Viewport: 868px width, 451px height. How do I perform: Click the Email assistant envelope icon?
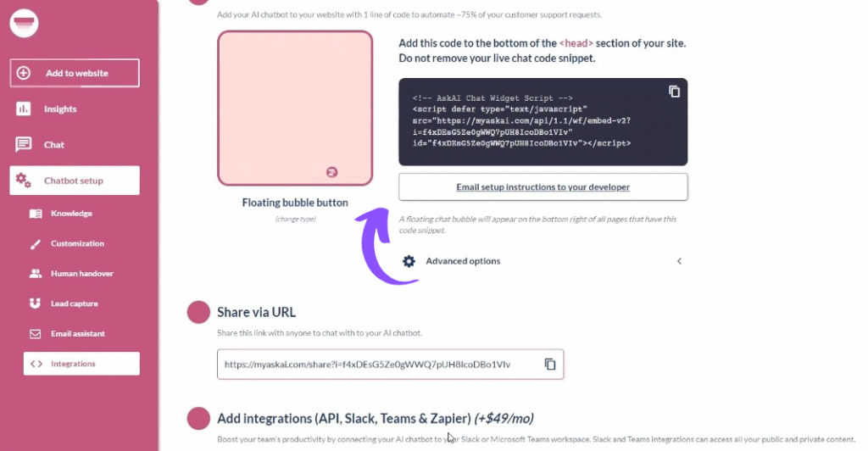pos(36,334)
